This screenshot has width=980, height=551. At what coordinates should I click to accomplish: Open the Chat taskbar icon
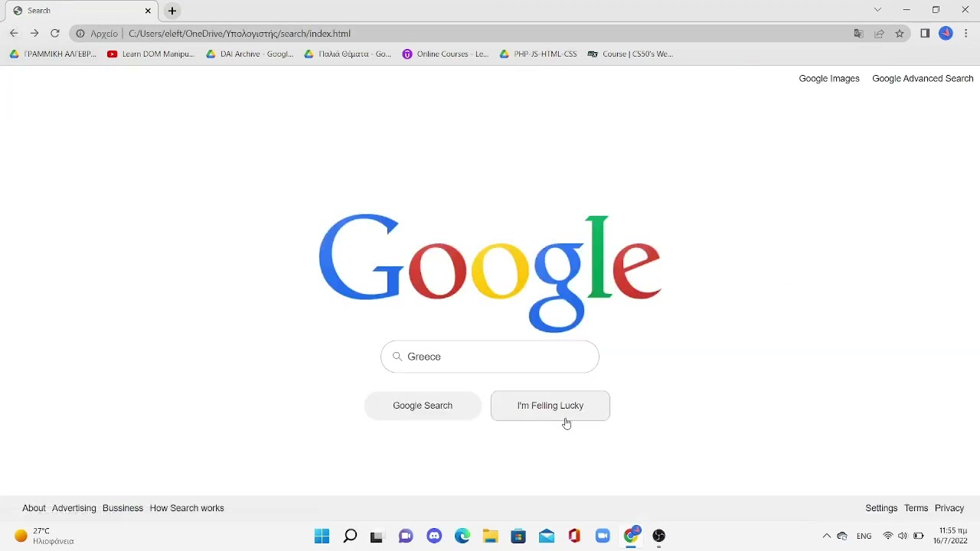coord(406,536)
